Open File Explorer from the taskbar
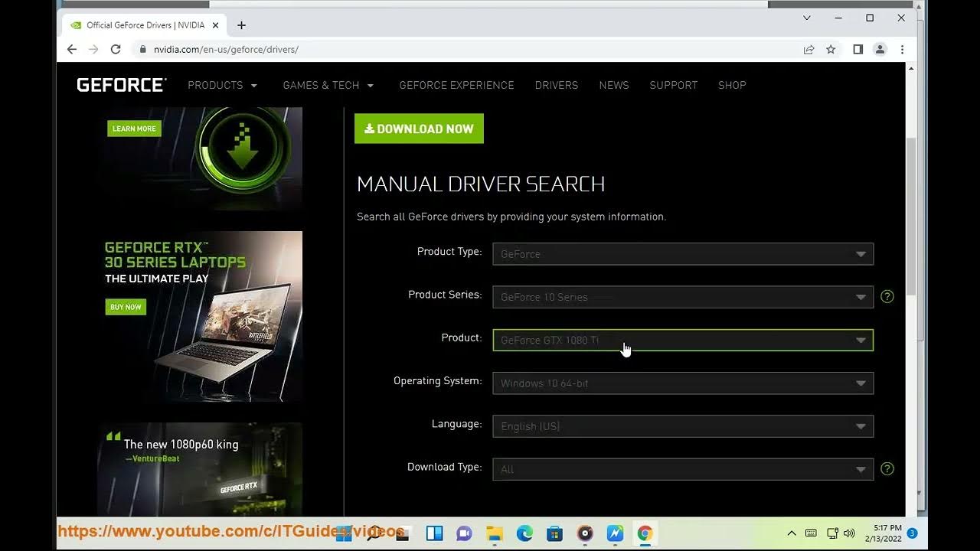The height and width of the screenshot is (551, 980). 494,533
